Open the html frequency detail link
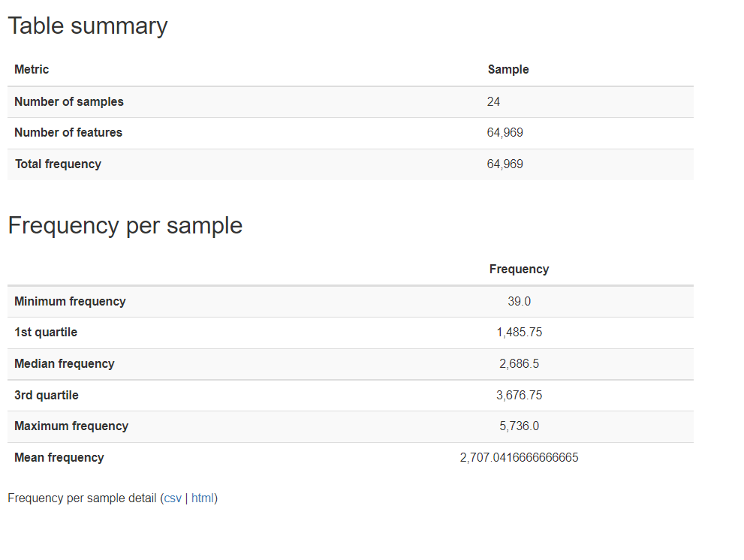 click(x=203, y=498)
